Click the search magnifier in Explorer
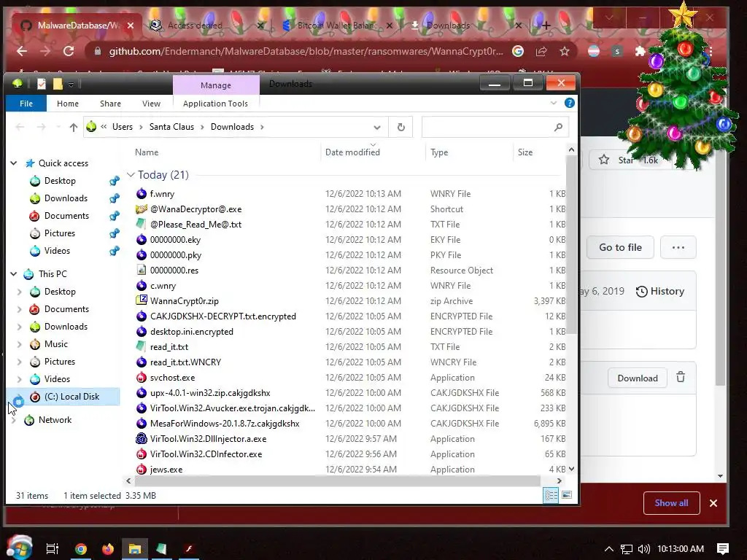The height and width of the screenshot is (560, 747). click(x=558, y=127)
